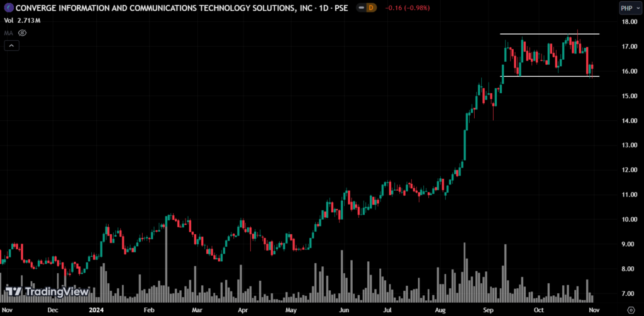Open chart settings gear icon

tap(631, 309)
